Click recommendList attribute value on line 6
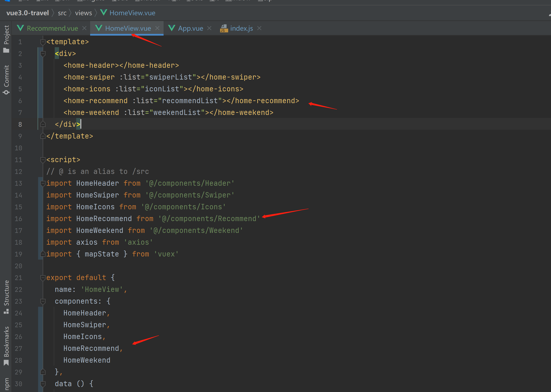This screenshot has height=392, width=551. [190, 101]
